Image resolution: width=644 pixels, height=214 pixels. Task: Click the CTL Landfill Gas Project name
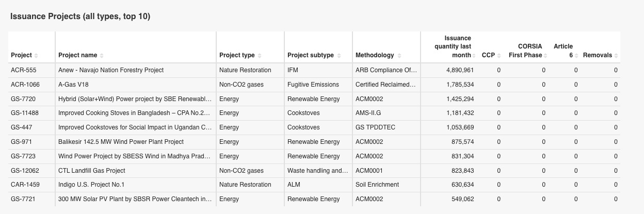[92, 171]
